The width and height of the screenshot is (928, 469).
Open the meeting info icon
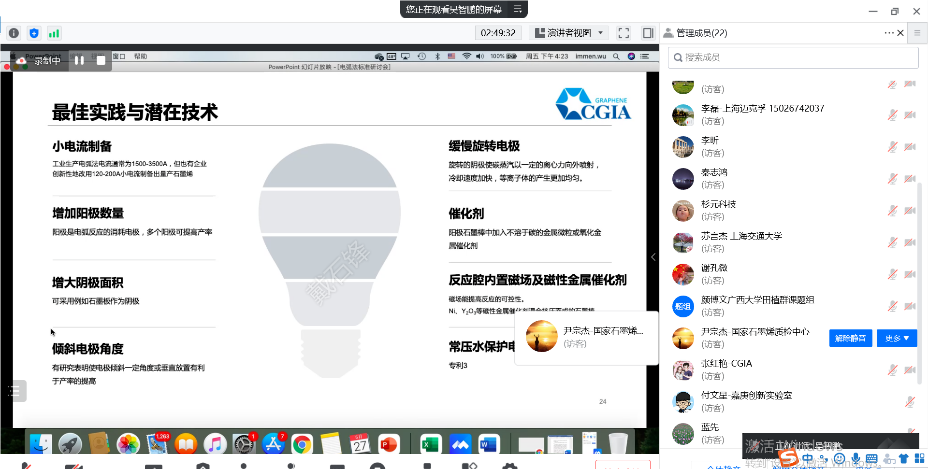[14, 33]
